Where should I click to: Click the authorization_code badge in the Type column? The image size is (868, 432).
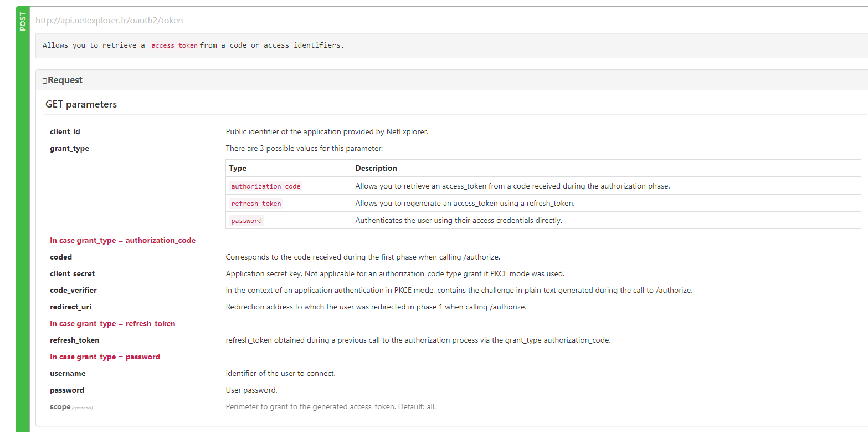(x=265, y=186)
